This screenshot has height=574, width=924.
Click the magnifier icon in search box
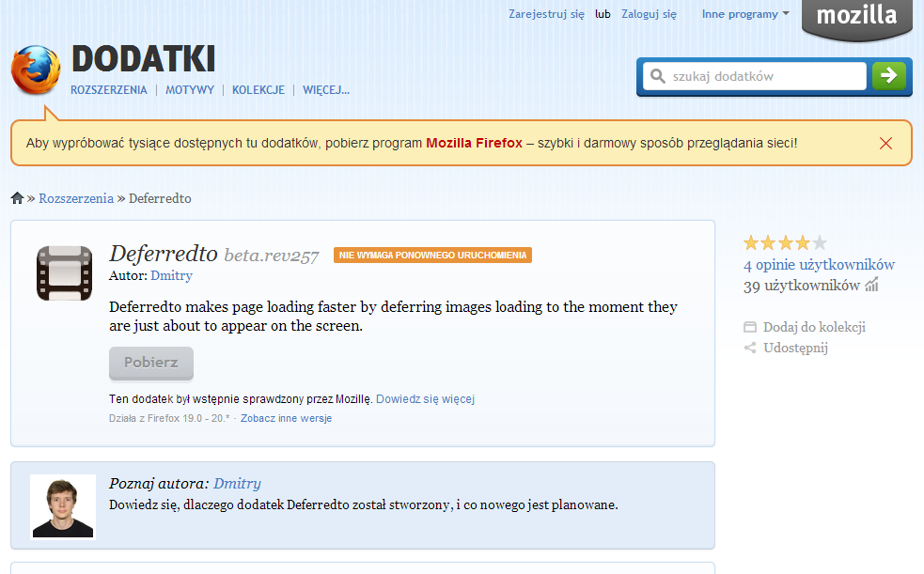pyautogui.click(x=658, y=76)
